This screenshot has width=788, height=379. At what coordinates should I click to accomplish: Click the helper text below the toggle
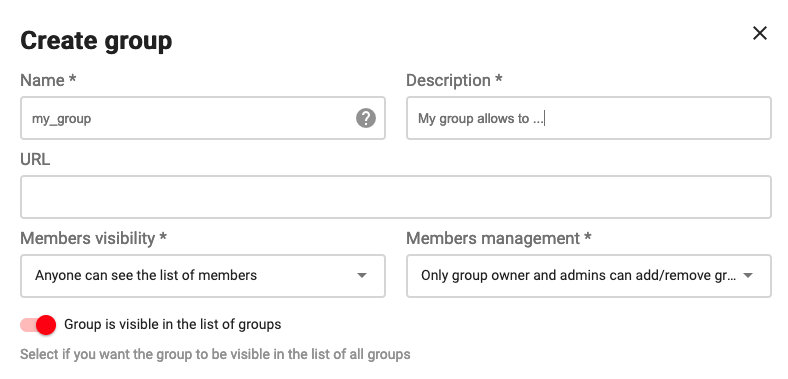coord(215,354)
